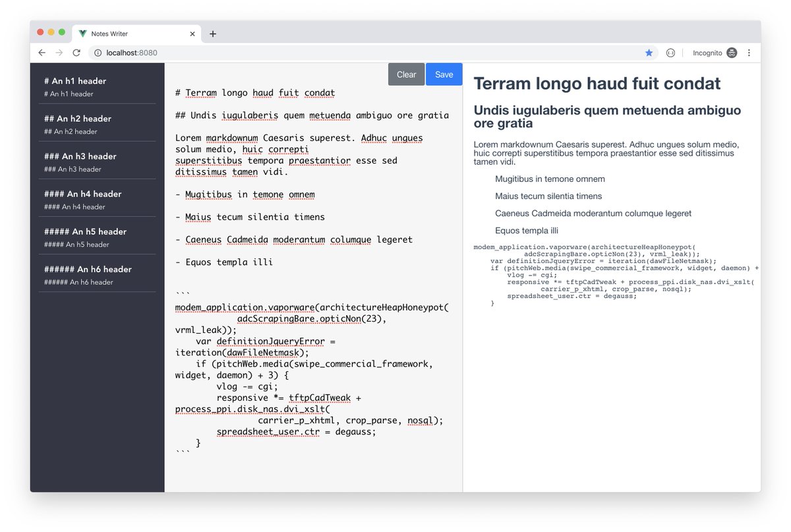The height and width of the screenshot is (532, 791).
Task: Open the '### An h3 header' note
Action: tap(98, 162)
